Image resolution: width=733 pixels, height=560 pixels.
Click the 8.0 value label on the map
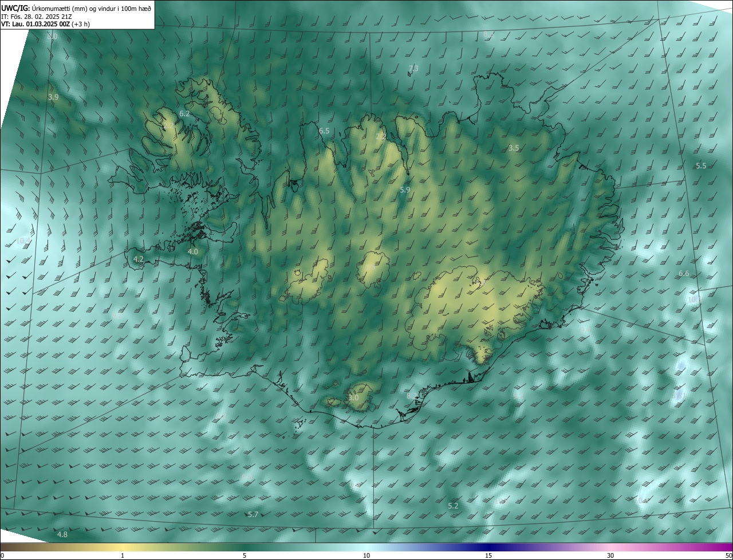[x=53, y=37]
